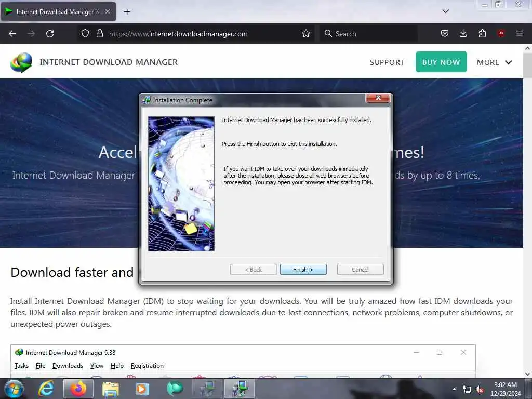Image resolution: width=532 pixels, height=399 pixels.
Task: Launch Internet Explorer from taskbar
Action: pyautogui.click(x=46, y=389)
